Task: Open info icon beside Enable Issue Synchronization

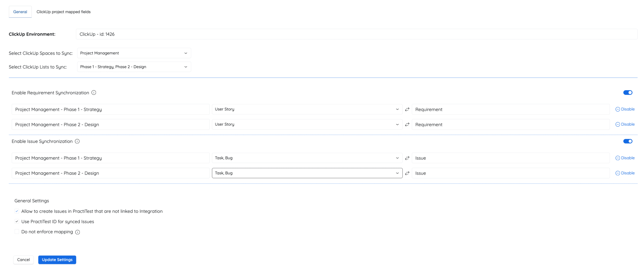Action: click(77, 141)
